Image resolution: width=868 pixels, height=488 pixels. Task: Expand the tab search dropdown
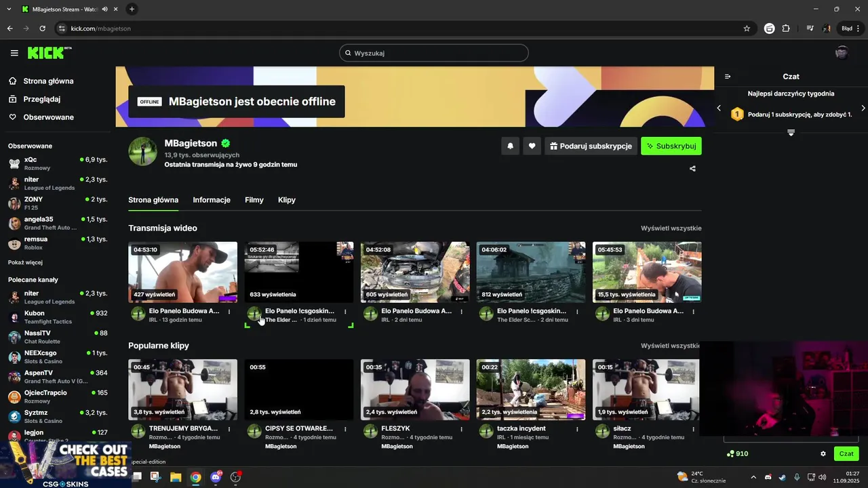coord(9,9)
